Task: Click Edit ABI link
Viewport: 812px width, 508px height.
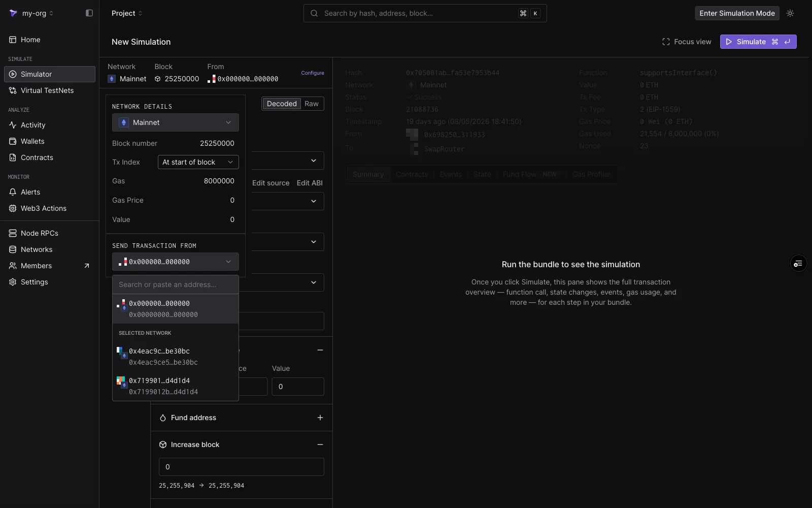Action: [x=310, y=183]
